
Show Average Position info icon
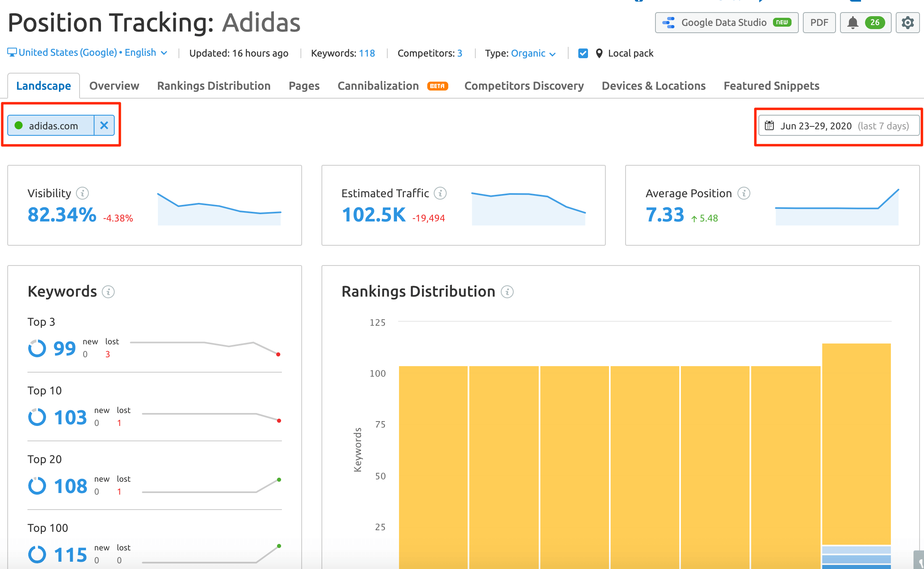[744, 193]
